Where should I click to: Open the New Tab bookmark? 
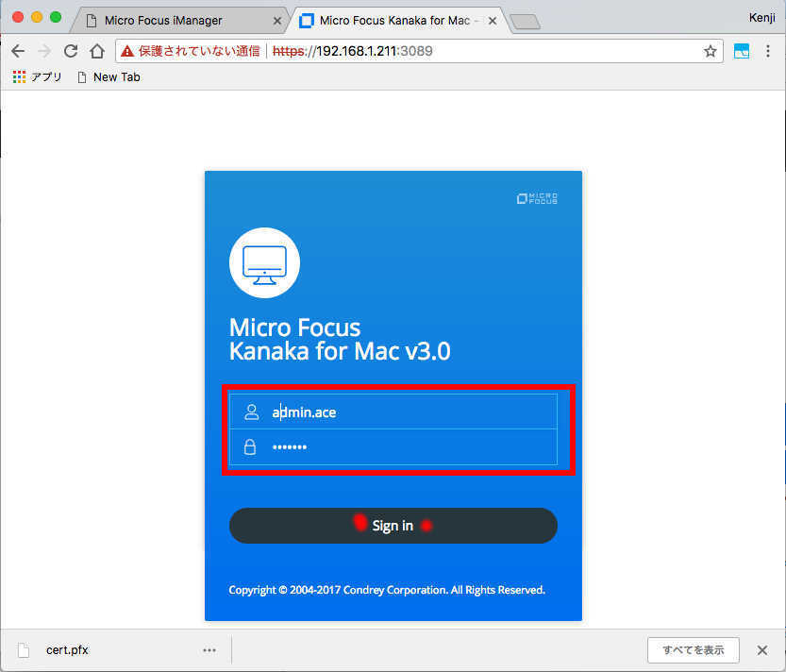pyautogui.click(x=109, y=76)
